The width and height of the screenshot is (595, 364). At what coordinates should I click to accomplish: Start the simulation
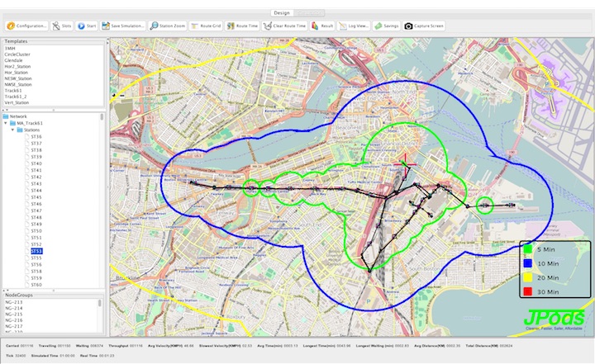click(x=87, y=26)
